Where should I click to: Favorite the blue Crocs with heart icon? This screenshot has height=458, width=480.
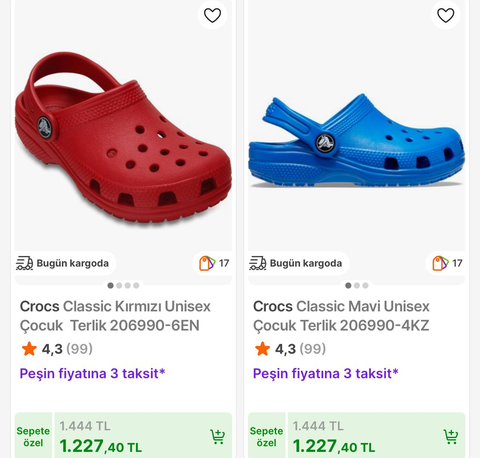(x=446, y=15)
